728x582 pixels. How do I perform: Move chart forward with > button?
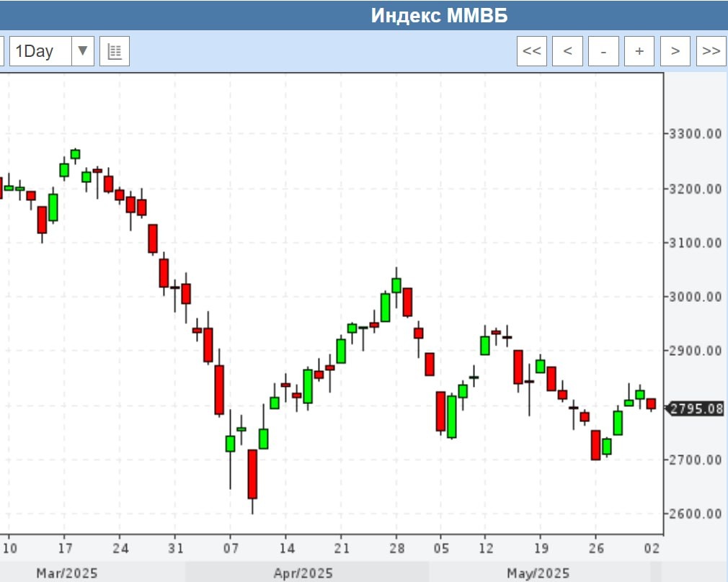click(675, 51)
